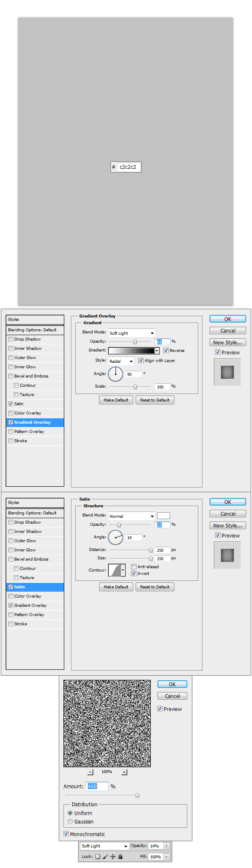Zoom in the noise preview with plus
The image size is (252, 868).
pyautogui.click(x=124, y=772)
